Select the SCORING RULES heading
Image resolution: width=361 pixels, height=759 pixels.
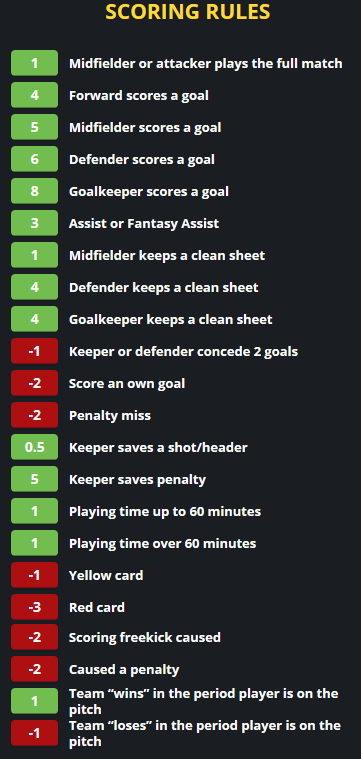[188, 12]
